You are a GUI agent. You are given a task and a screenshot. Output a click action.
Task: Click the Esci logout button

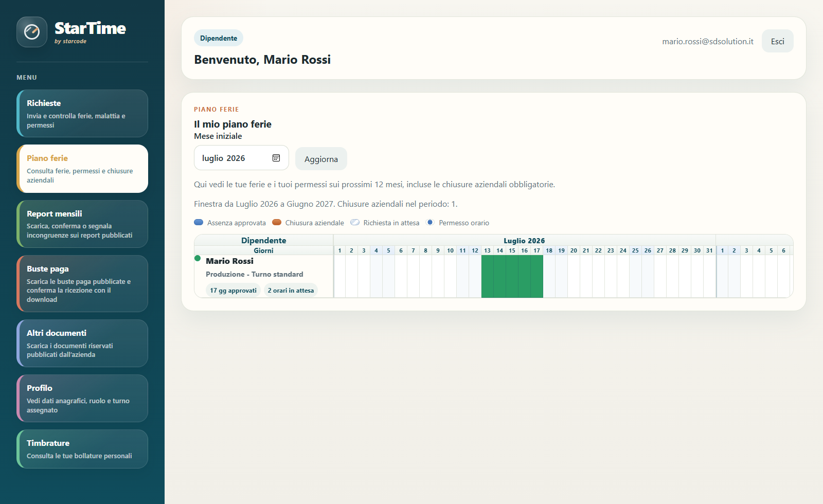coord(778,41)
